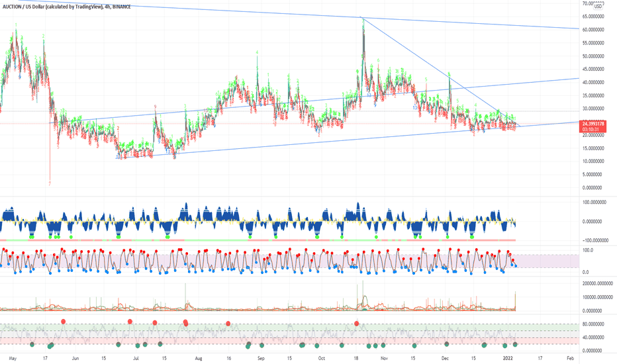Viewport: 617px width, 364px height.
Task: Click the Jun label on the time axis
Action: coord(75,359)
